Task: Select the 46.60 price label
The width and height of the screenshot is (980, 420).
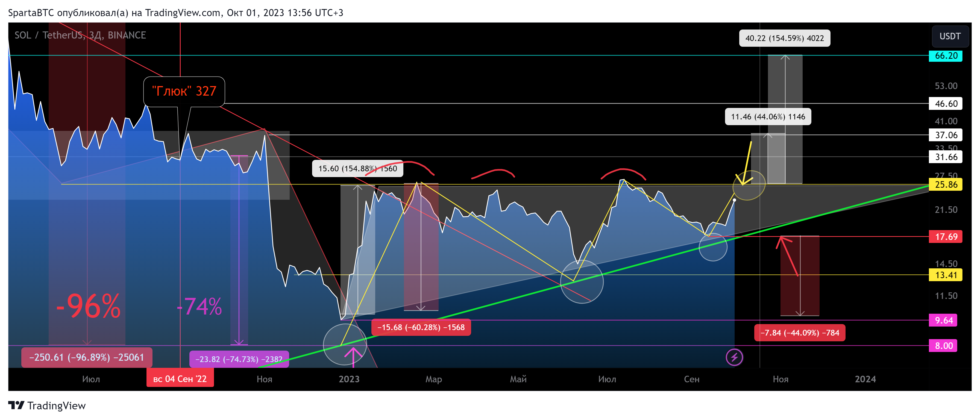Action: [x=945, y=104]
